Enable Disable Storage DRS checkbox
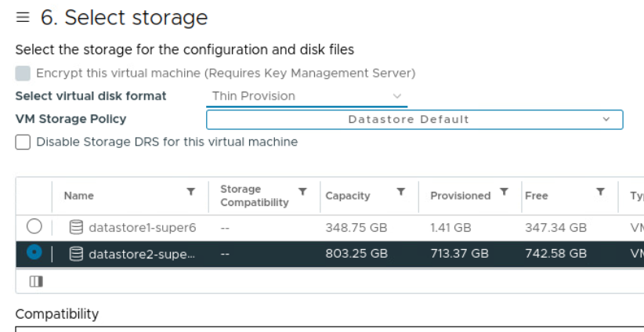644x332 pixels. coord(23,143)
